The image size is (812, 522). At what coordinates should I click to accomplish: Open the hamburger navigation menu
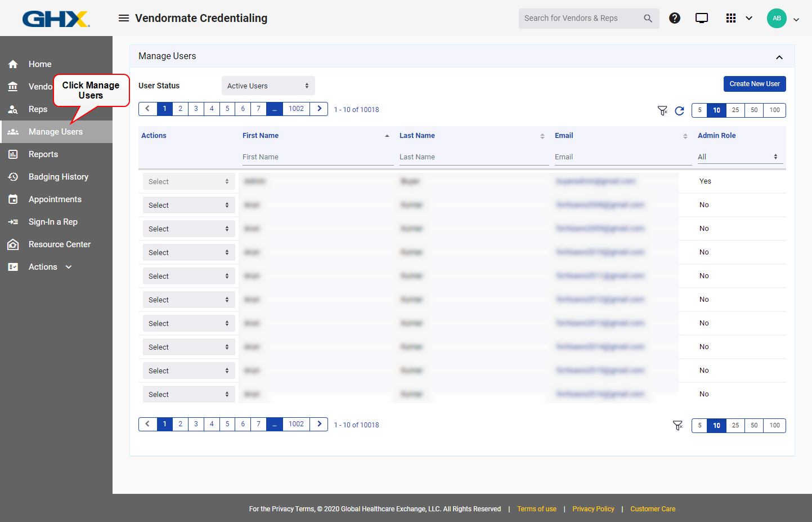pos(124,18)
